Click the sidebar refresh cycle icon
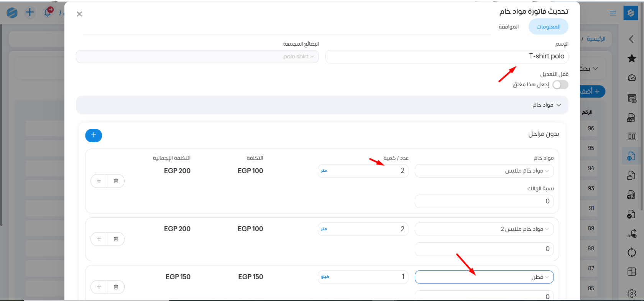Viewport: 644px width, 301px height. (631, 253)
